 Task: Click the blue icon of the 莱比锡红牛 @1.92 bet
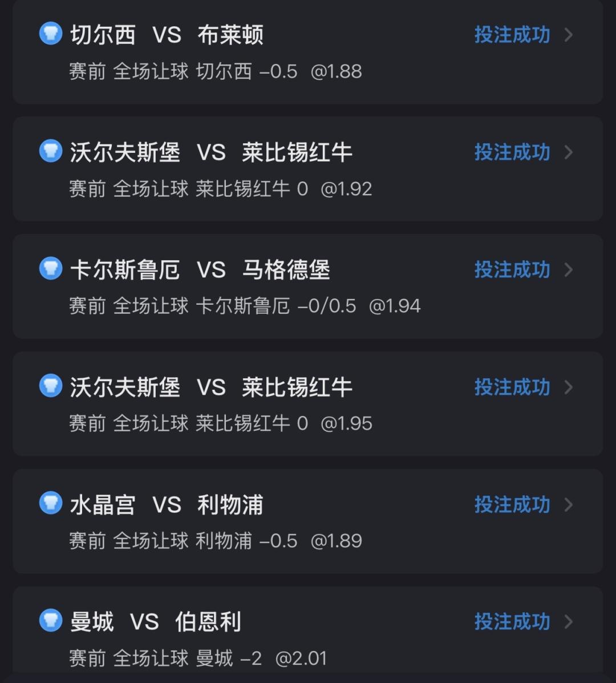pos(50,151)
